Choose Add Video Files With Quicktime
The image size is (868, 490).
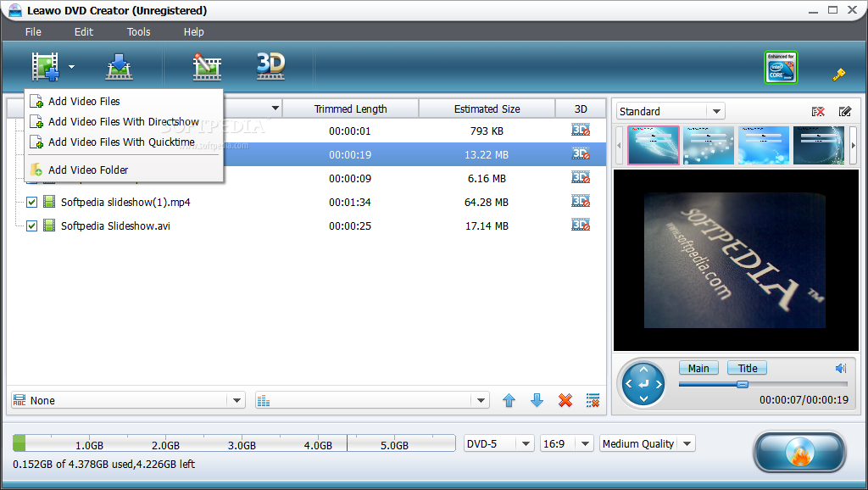coord(121,142)
